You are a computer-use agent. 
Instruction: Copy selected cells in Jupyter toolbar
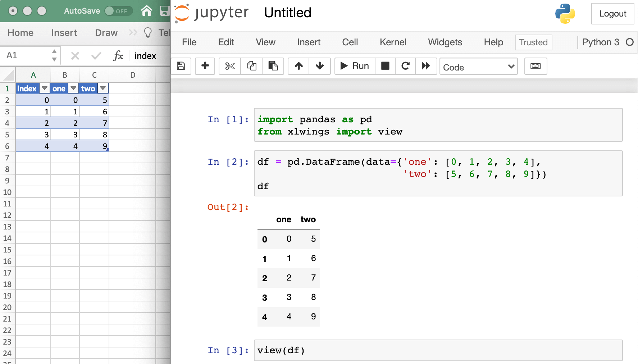point(251,66)
